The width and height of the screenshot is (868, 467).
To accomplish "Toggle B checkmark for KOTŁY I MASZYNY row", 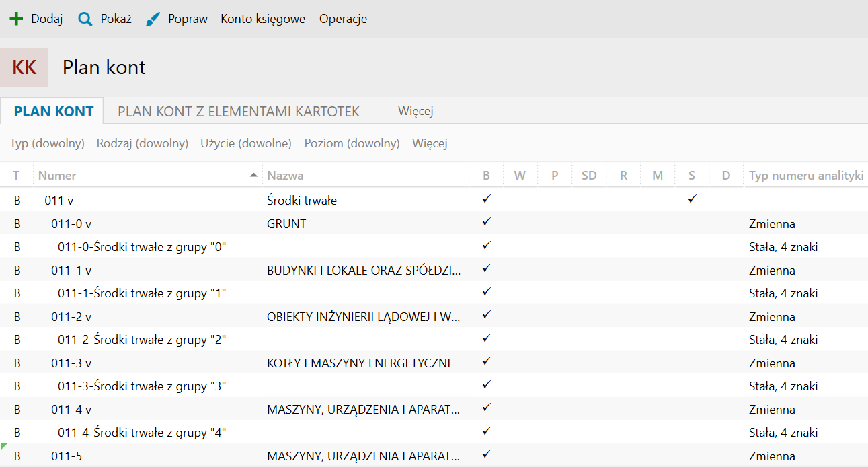I will coord(487,361).
